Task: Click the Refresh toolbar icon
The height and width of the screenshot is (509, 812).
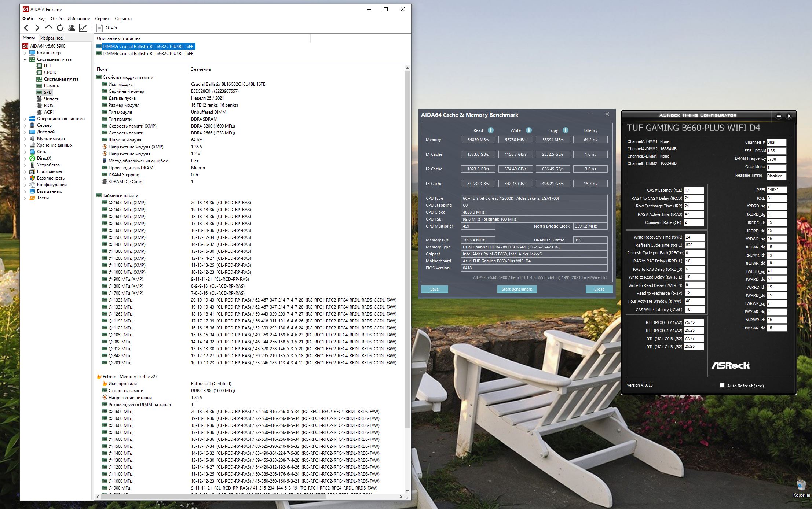Action: tap(60, 28)
